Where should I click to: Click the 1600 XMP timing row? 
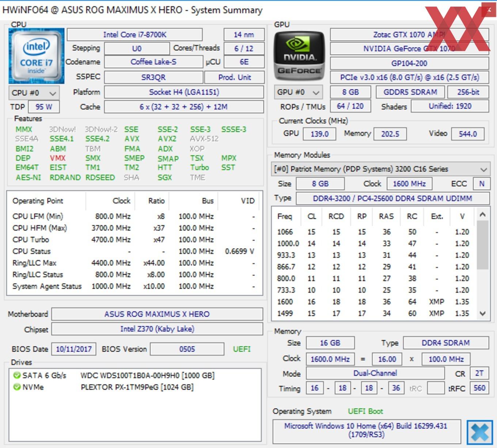click(x=373, y=302)
